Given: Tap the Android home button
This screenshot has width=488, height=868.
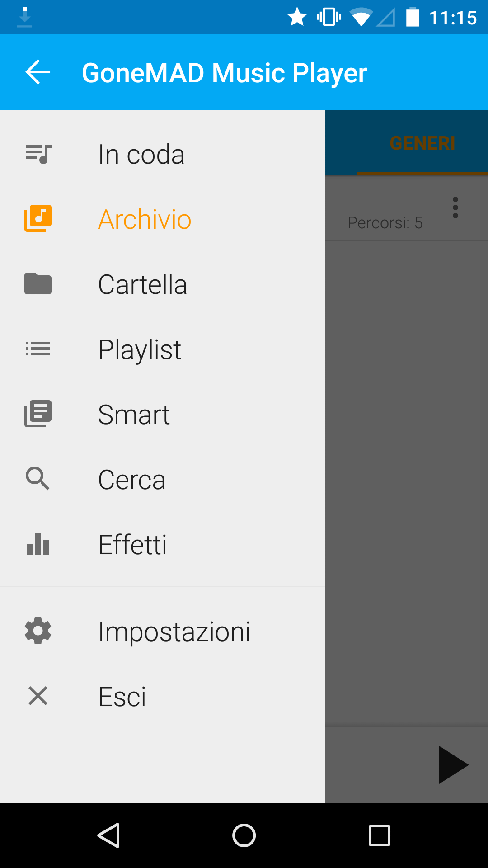Looking at the screenshot, I should (244, 835).
